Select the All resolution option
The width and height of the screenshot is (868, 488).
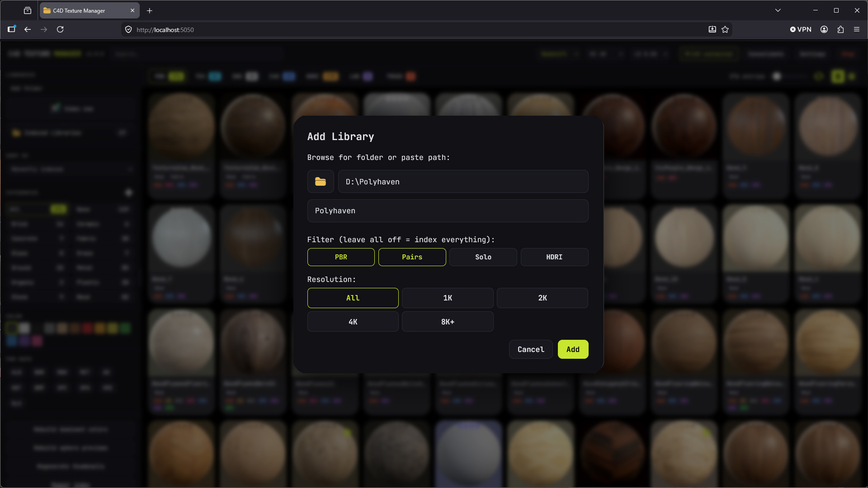pos(353,298)
